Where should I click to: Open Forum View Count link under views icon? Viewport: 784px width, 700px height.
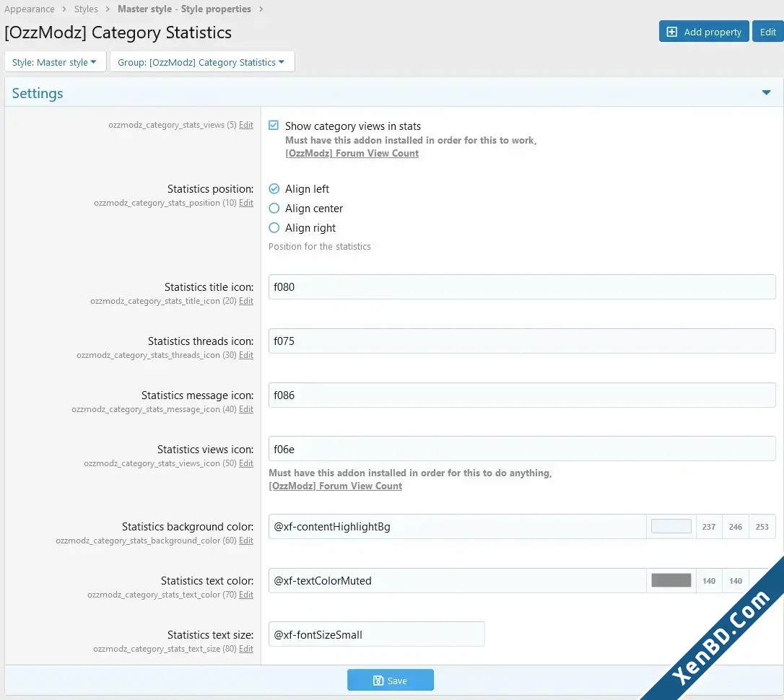click(336, 486)
